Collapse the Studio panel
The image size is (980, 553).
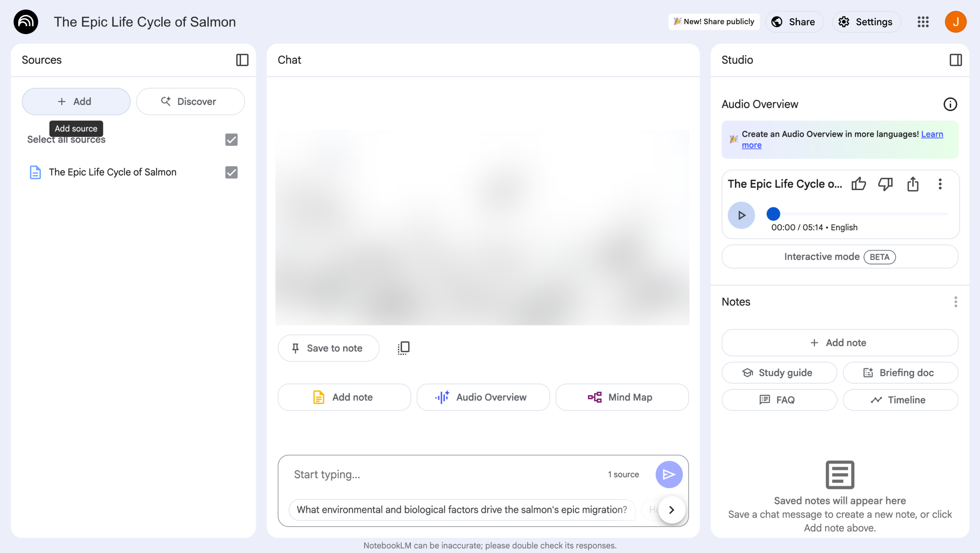coord(955,60)
